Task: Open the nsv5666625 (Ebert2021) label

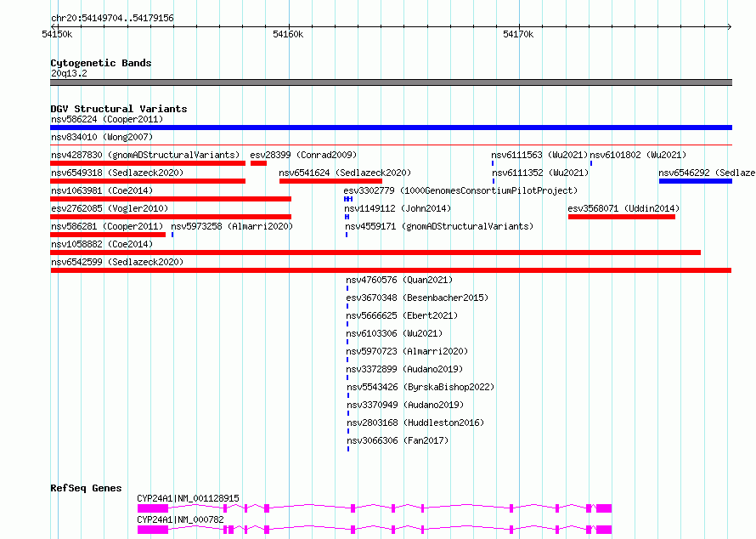Action: [402, 315]
